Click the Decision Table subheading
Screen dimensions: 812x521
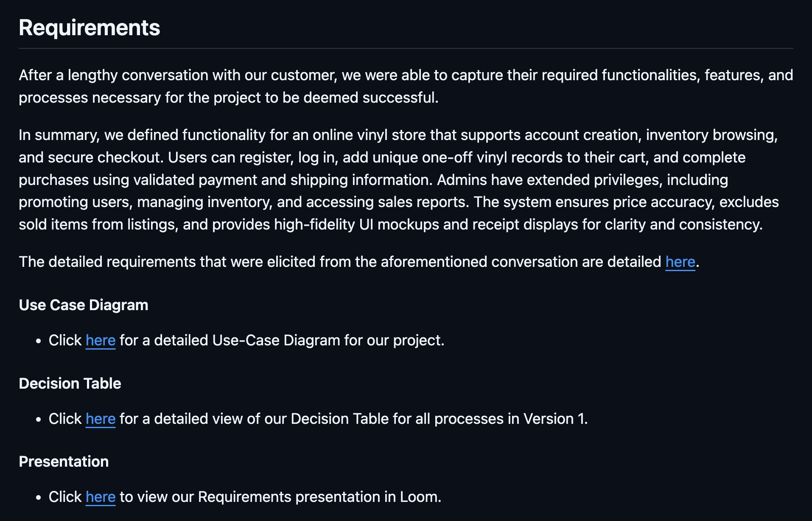pos(70,384)
